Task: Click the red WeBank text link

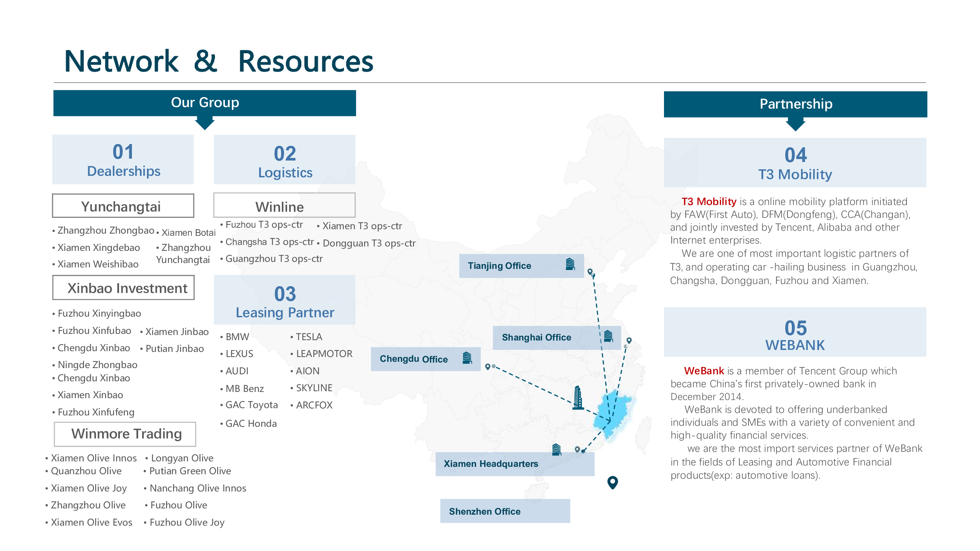Action: tap(704, 371)
